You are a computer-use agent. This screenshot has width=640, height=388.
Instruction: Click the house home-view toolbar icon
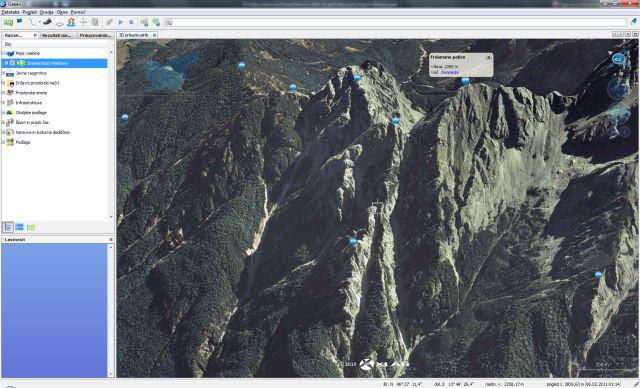71,22
